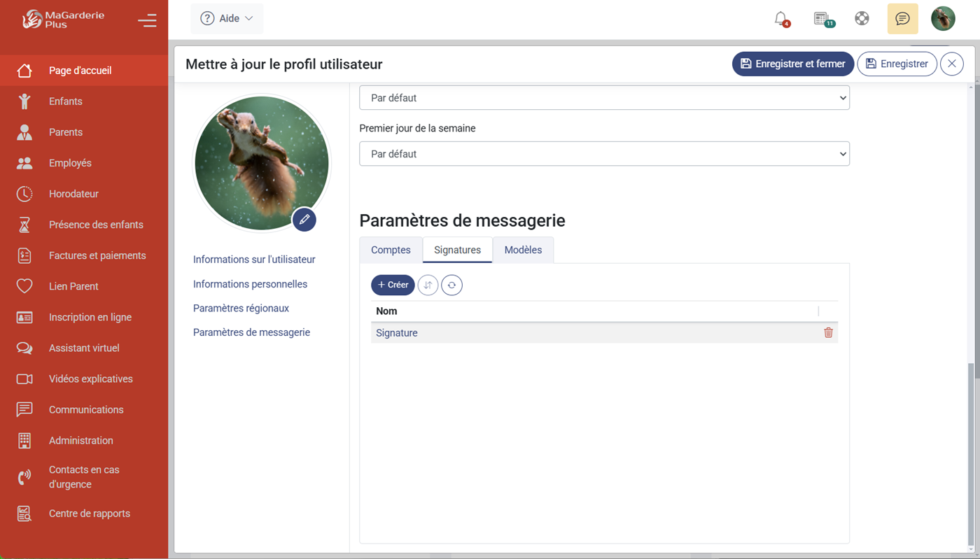Jump to Paramètres régionaux
Screen dimensions: 980x559
pyautogui.click(x=241, y=309)
